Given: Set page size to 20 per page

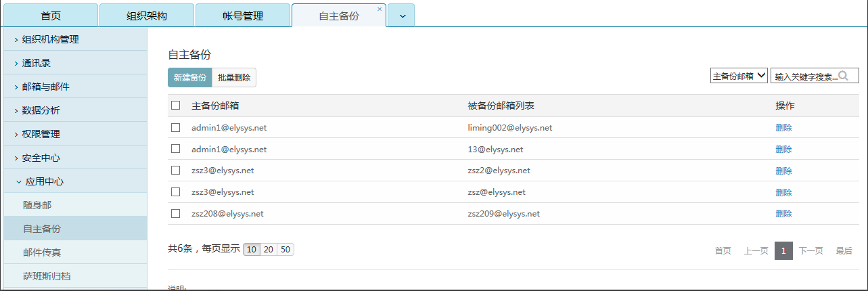Looking at the screenshot, I should pyautogui.click(x=269, y=250).
